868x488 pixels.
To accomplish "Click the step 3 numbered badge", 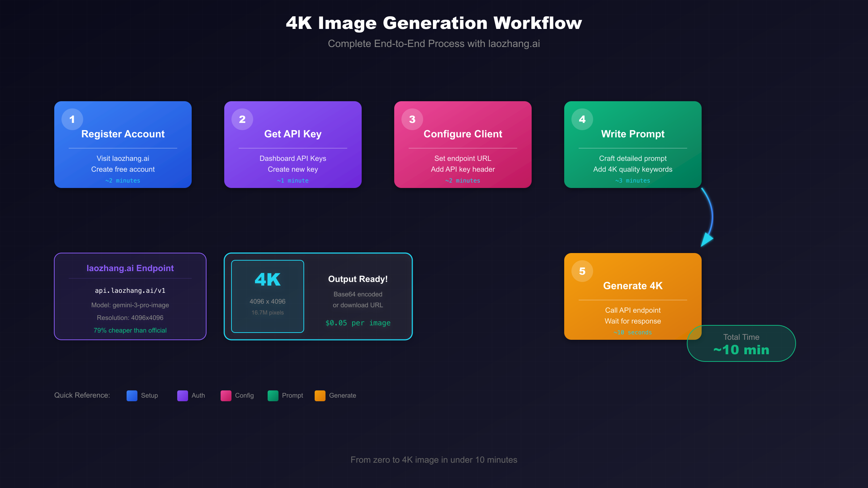I will pyautogui.click(x=412, y=119).
